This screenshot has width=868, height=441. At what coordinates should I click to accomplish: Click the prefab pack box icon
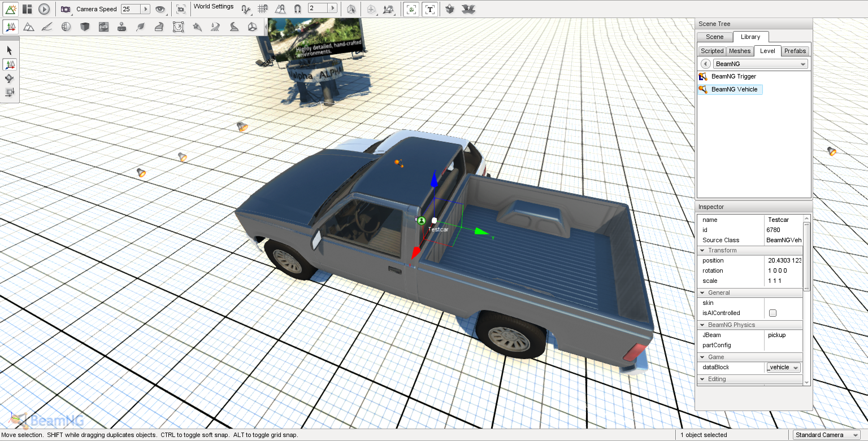450,9
